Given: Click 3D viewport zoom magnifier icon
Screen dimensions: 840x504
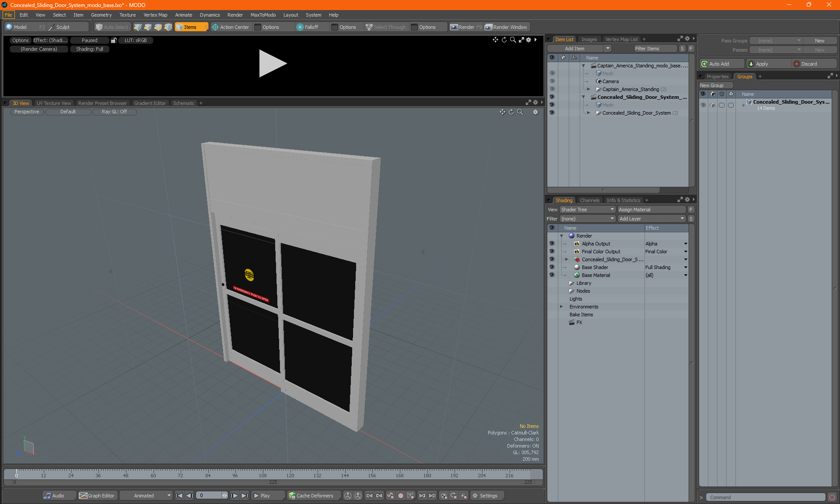Looking at the screenshot, I should (520, 112).
